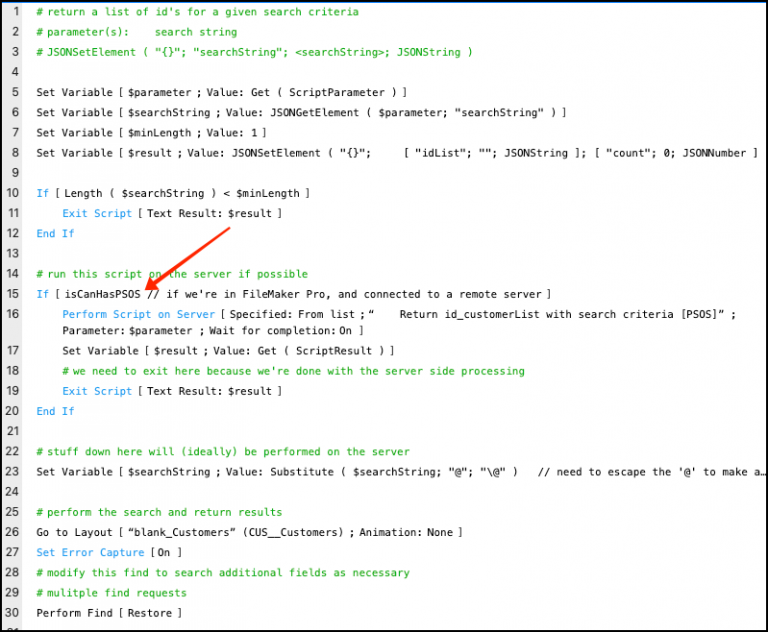768x632 pixels.
Task: Select the 'run this script on the server' comment
Action: click(x=171, y=274)
